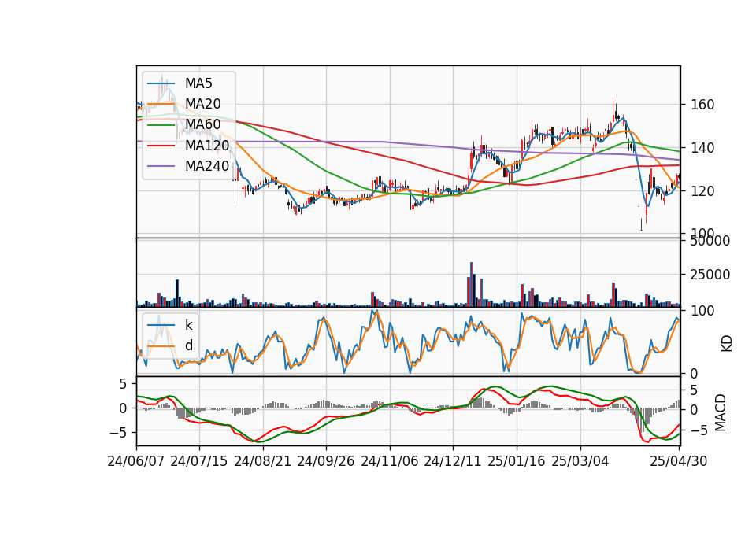Click the MA120 legend label
This screenshot has width=756, height=543.
[207, 145]
